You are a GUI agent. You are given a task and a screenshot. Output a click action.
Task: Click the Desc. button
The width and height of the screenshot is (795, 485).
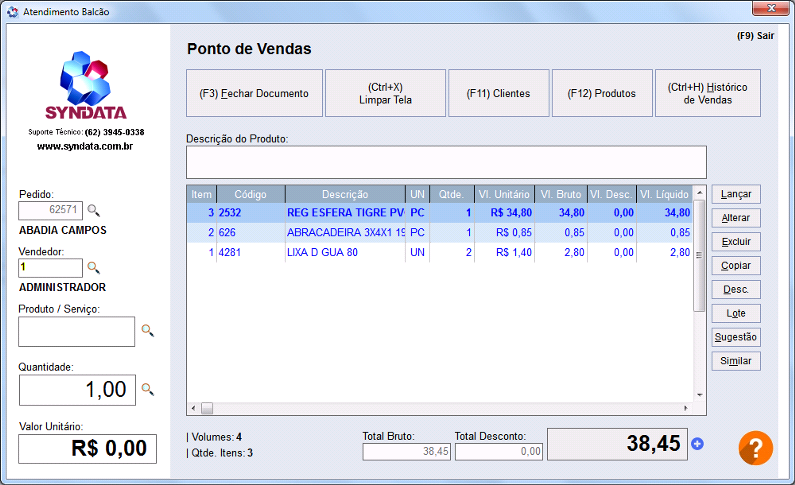click(x=736, y=289)
